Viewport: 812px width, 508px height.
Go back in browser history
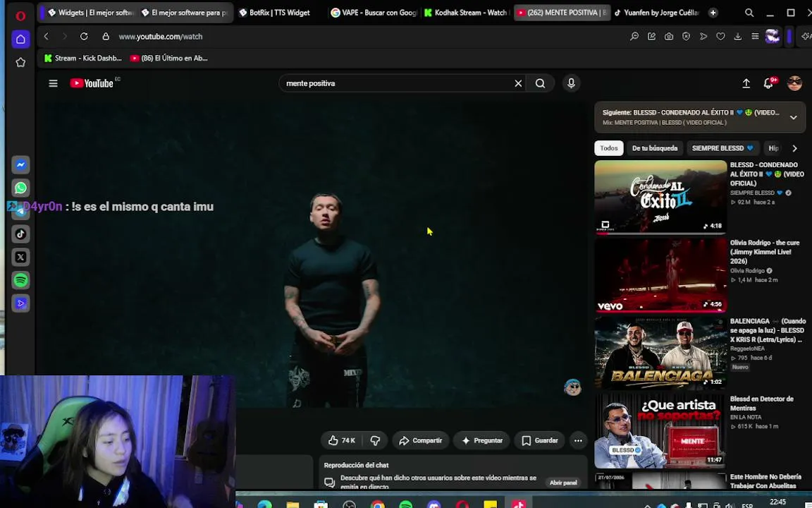coord(46,36)
